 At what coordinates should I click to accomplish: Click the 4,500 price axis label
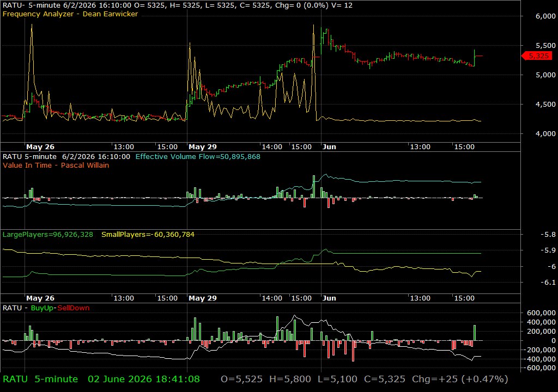click(x=545, y=104)
